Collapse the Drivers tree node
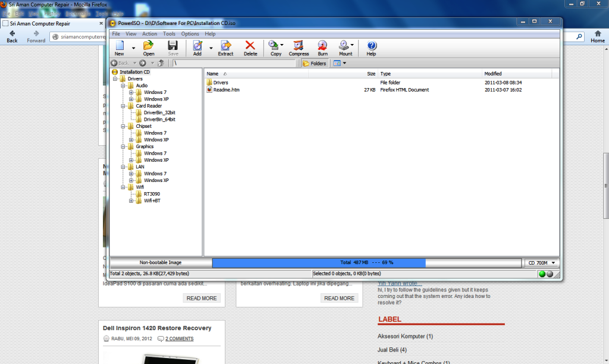The width and height of the screenshot is (609, 364). click(115, 79)
